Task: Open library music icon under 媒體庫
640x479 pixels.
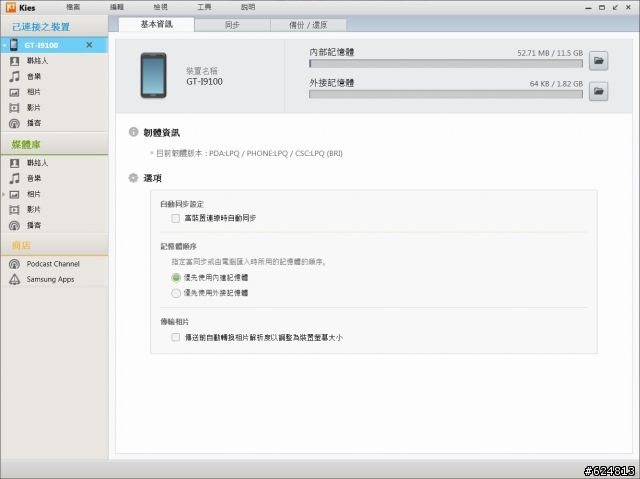Action: tap(14, 178)
